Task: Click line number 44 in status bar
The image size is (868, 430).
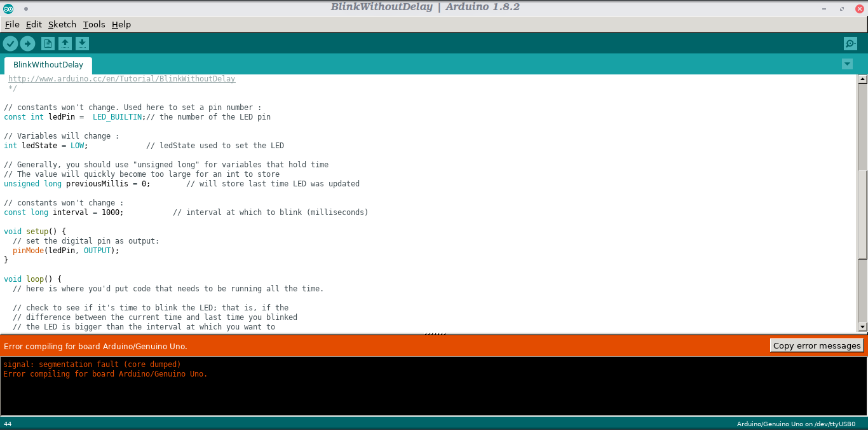Action: (x=8, y=424)
